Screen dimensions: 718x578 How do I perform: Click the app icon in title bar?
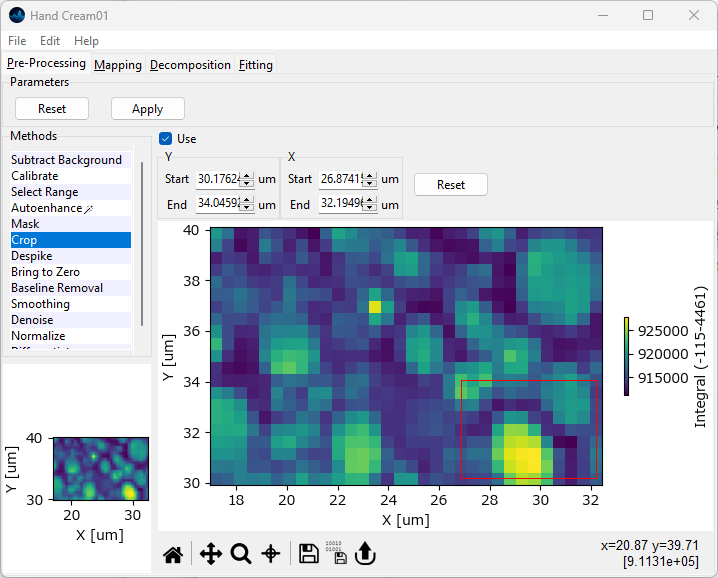16,15
